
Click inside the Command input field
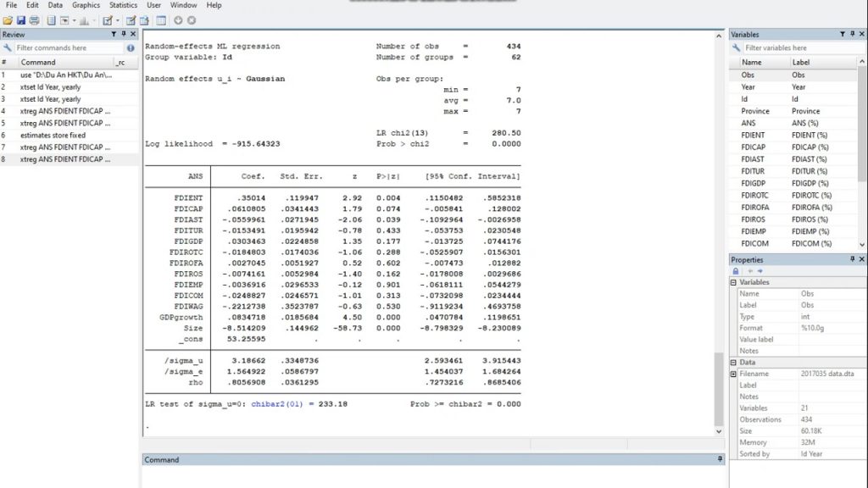click(x=424, y=473)
